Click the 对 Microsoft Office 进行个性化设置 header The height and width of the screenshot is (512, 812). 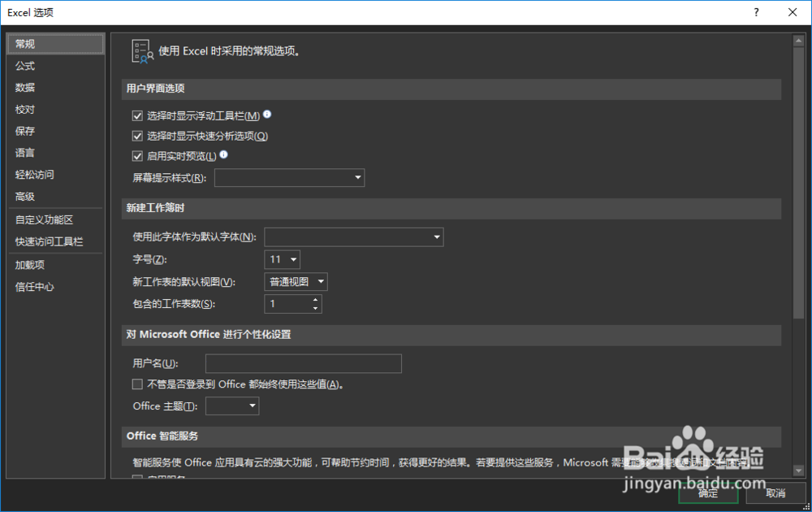[x=451, y=335]
